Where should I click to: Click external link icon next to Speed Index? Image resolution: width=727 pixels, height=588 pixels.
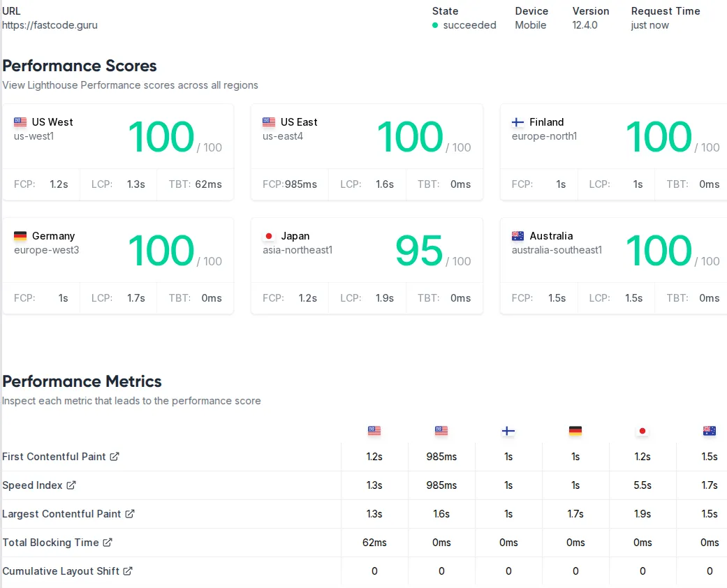pos(71,485)
